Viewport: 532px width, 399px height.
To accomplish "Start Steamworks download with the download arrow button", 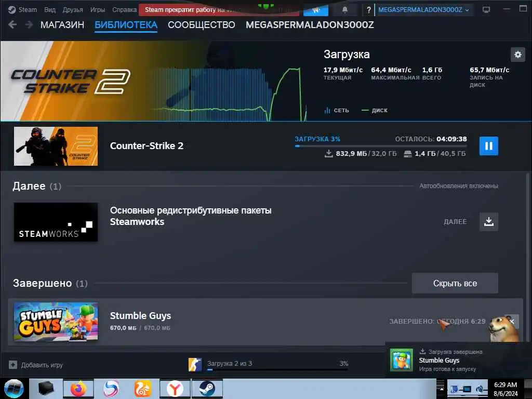I will click(x=488, y=221).
